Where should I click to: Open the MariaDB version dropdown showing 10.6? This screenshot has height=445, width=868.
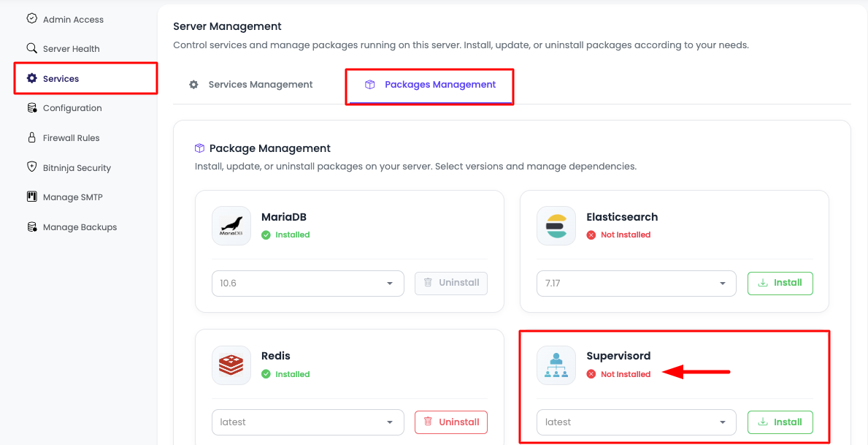coord(307,283)
